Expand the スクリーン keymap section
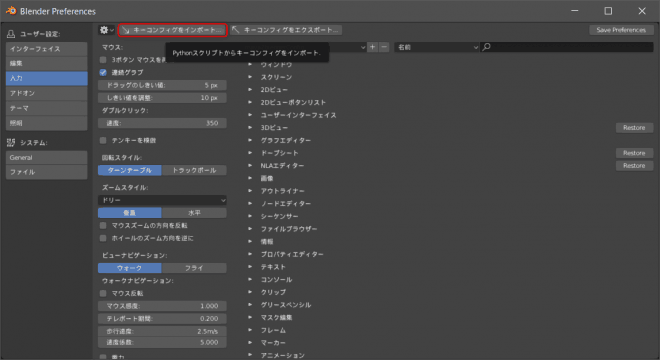The height and width of the screenshot is (360, 660). click(x=250, y=77)
